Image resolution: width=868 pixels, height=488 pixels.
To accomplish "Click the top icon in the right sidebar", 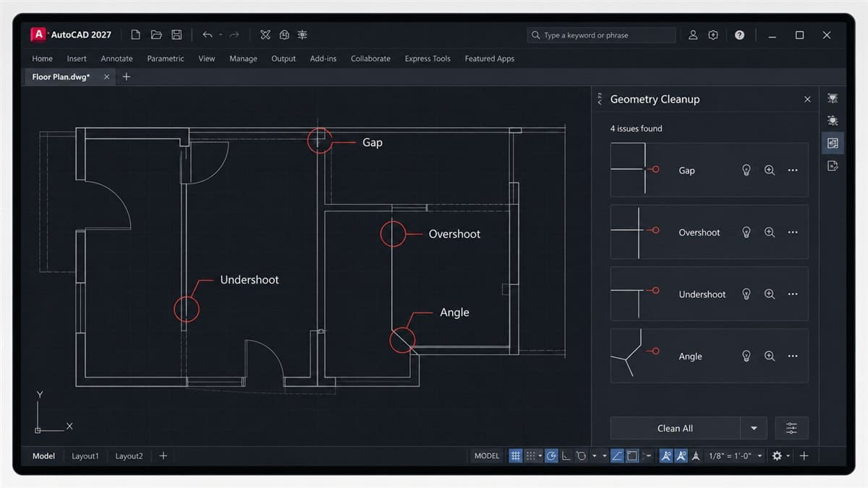I will [833, 98].
